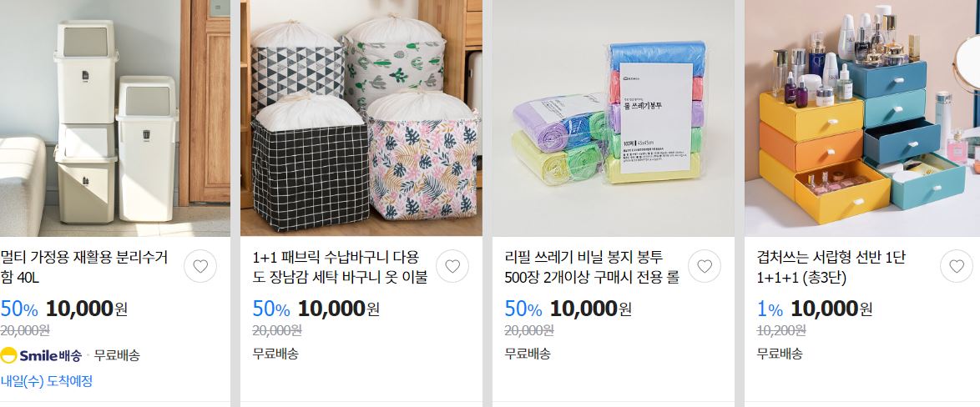View roll trash bags product image
The image size is (980, 407).
click(x=613, y=118)
